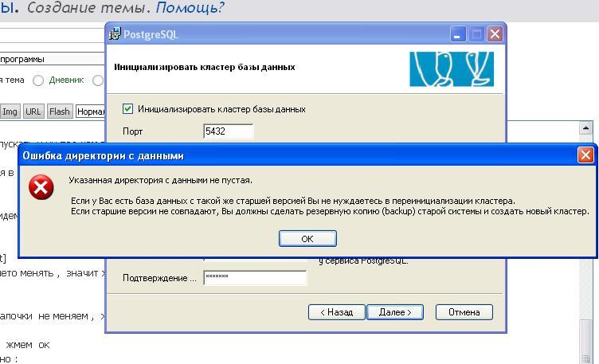Image resolution: width=599 pixels, height=364 pixels.
Task: Insert image with Img forum button
Action: coord(10,112)
